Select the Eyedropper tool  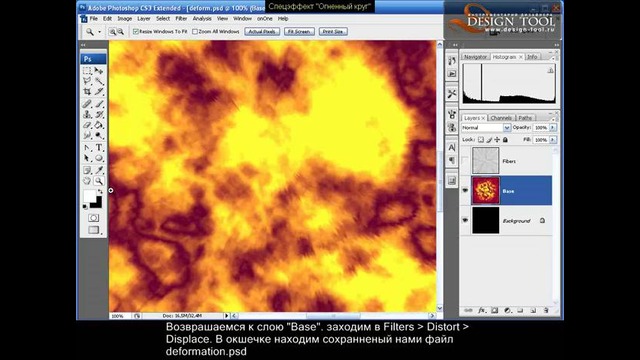[99, 170]
